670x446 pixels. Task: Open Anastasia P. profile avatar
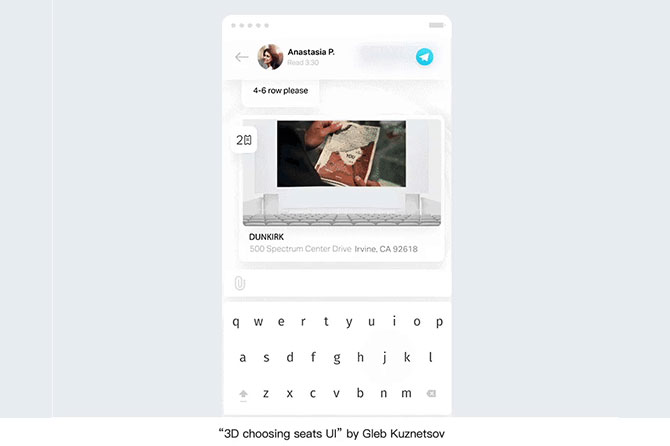click(270, 57)
